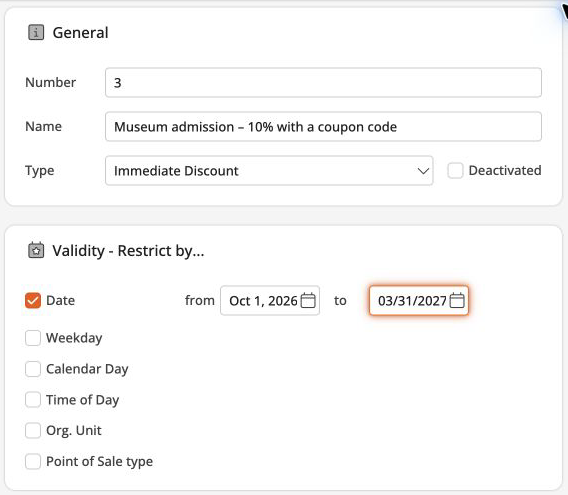The height and width of the screenshot is (495, 568).
Task: Click the Validity section calendar-star icon
Action: click(36, 250)
